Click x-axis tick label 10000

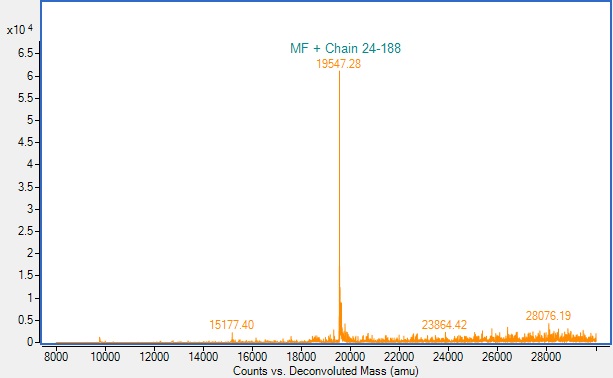click(x=105, y=357)
